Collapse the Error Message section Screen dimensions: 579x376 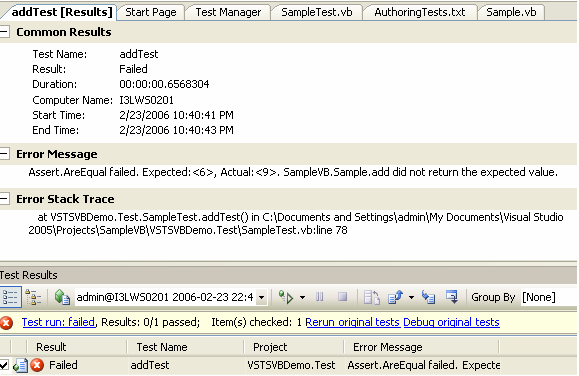pos(4,154)
